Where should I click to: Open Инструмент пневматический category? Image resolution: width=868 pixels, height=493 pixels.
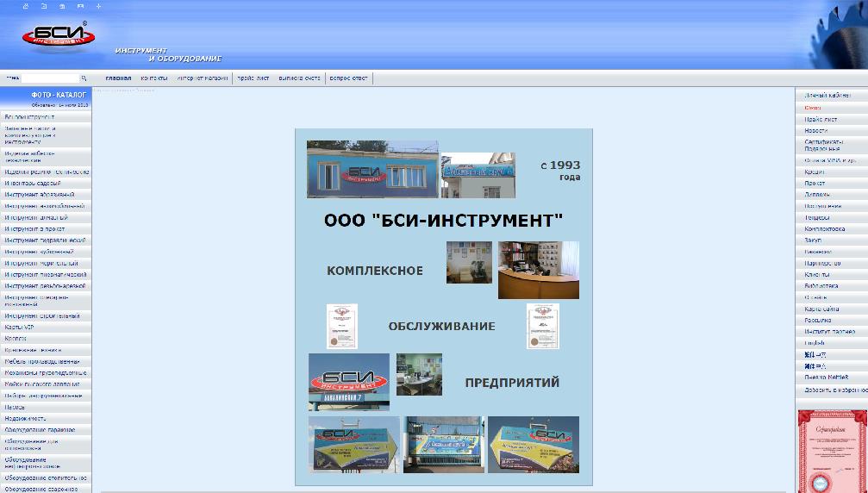46,275
